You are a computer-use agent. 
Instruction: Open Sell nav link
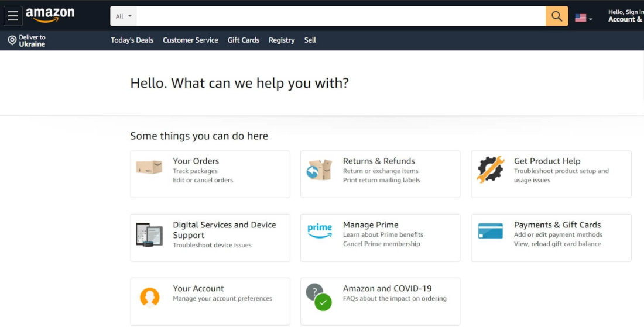click(310, 40)
